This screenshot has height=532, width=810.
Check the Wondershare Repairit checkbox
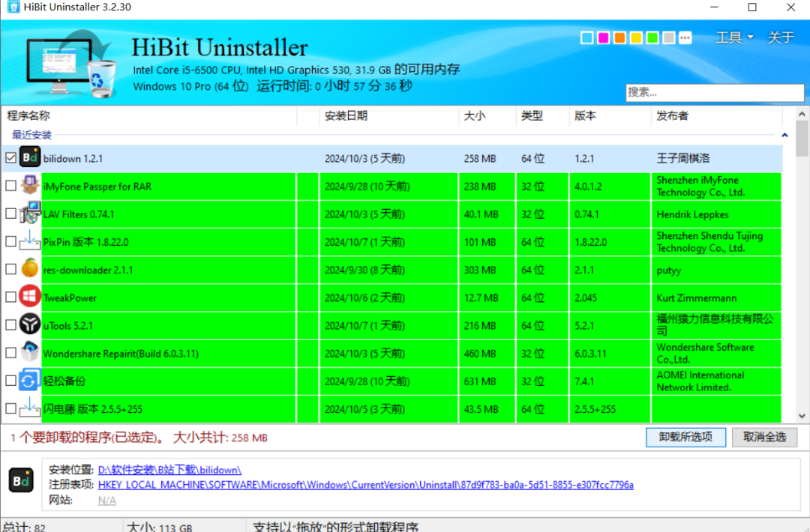coord(9,353)
